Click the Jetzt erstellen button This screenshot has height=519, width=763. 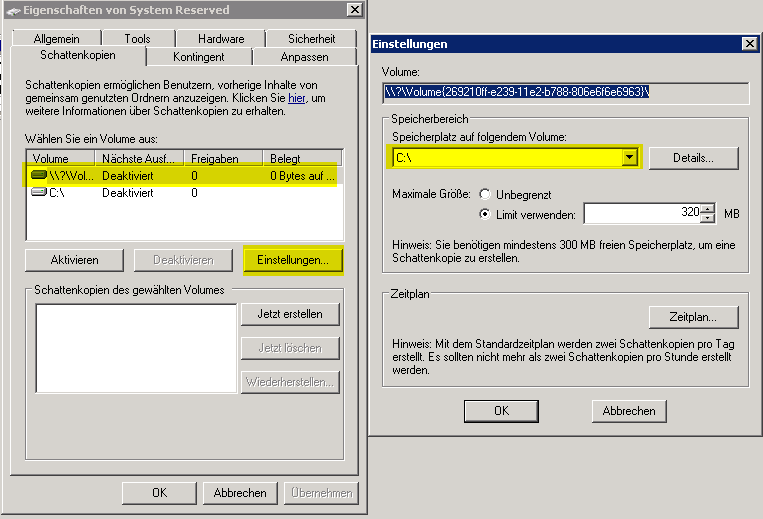pyautogui.click(x=290, y=314)
